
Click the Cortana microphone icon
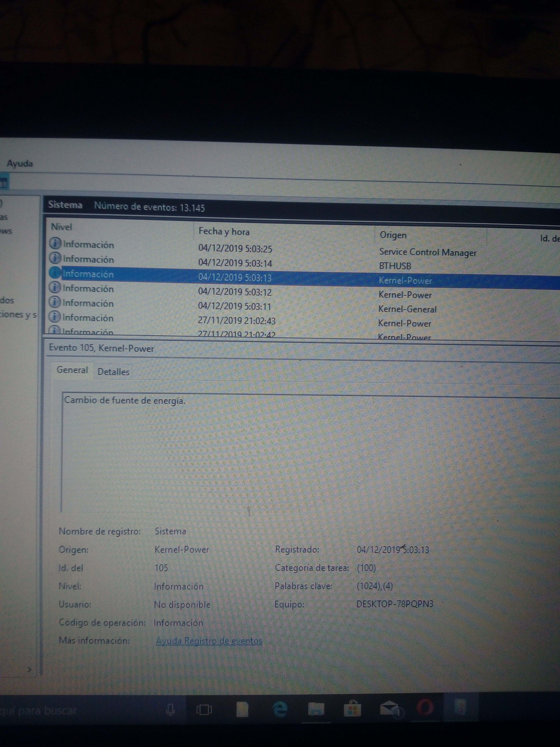coord(171,709)
